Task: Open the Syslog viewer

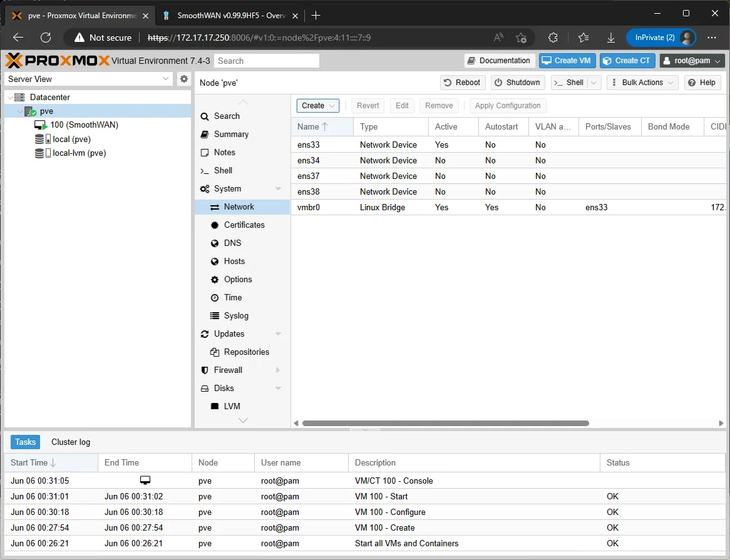Action: (x=242, y=316)
